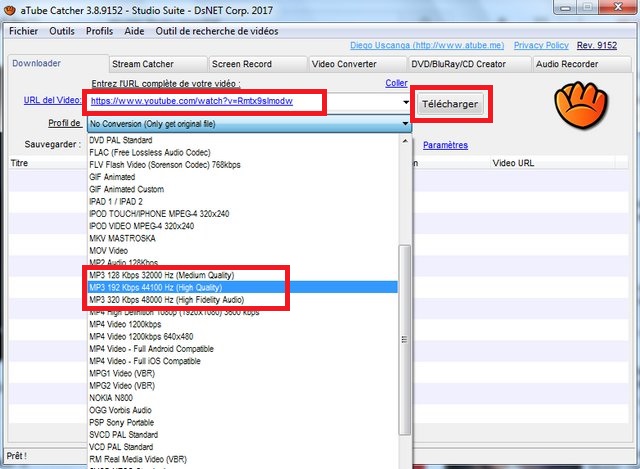640x469 pixels.
Task: Select MKV MASTROSKA profile
Action: point(242,238)
